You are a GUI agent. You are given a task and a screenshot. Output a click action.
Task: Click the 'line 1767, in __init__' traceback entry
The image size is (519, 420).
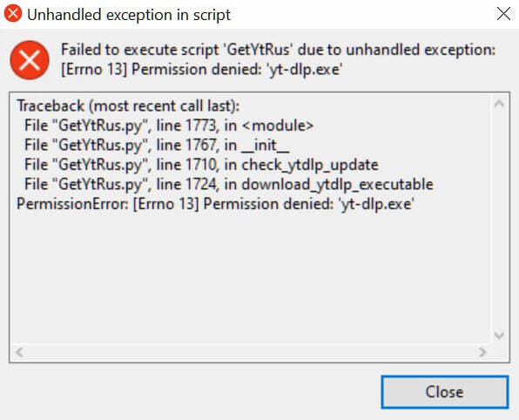click(x=157, y=145)
